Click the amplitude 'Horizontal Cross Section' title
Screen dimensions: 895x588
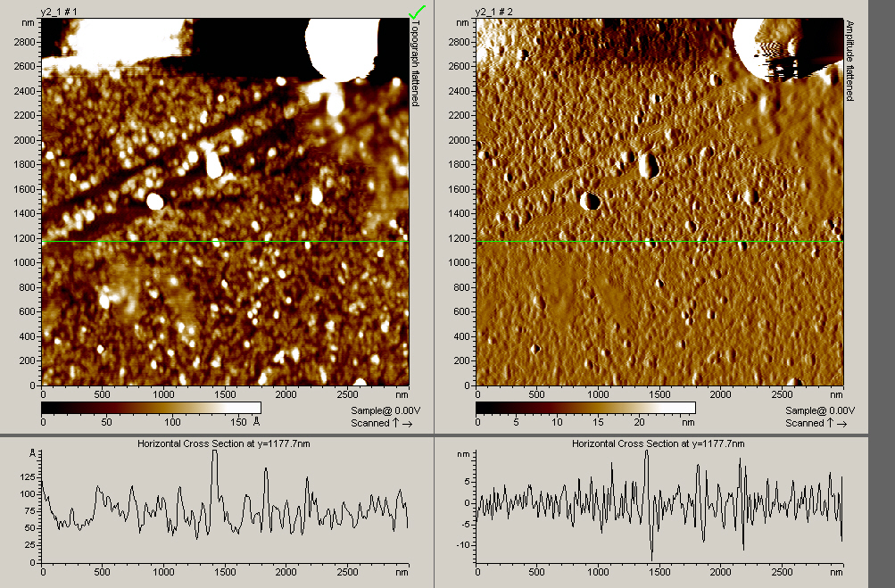[658, 443]
